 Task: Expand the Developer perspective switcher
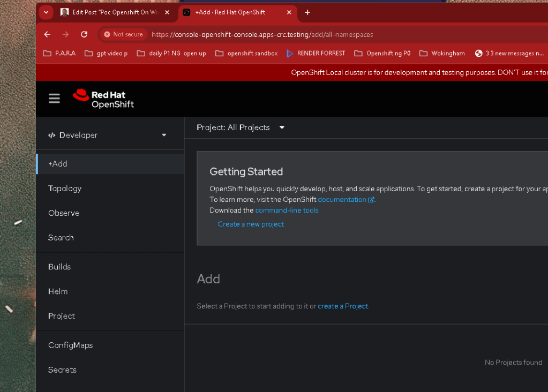[x=107, y=135]
